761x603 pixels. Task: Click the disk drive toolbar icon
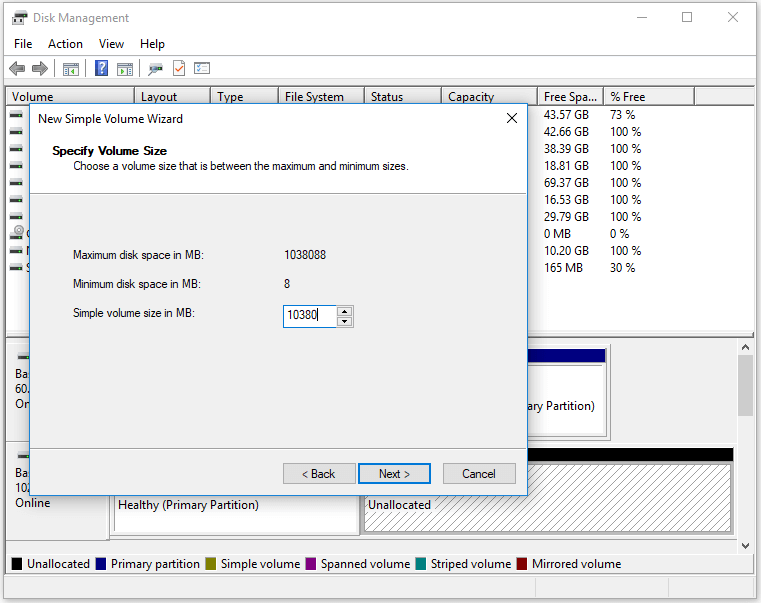[155, 69]
